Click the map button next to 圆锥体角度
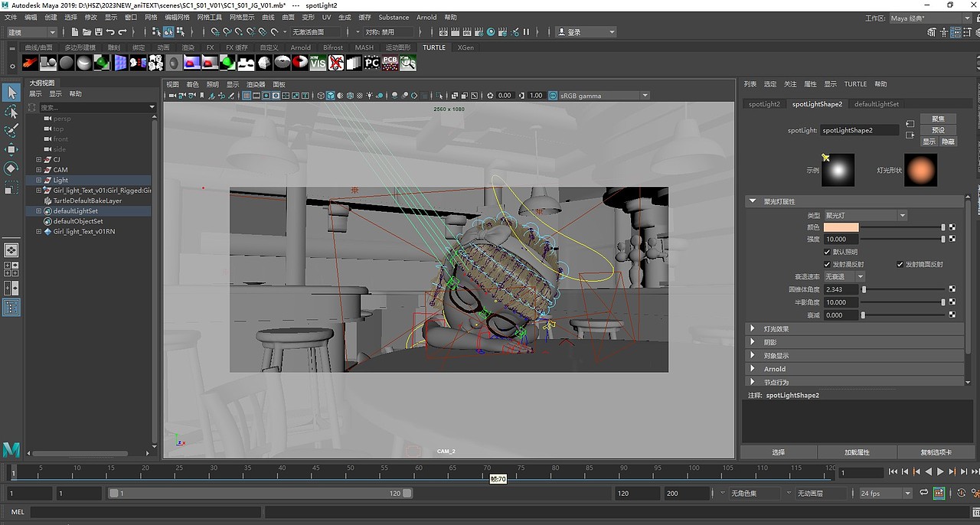The width and height of the screenshot is (980, 525). (x=952, y=289)
